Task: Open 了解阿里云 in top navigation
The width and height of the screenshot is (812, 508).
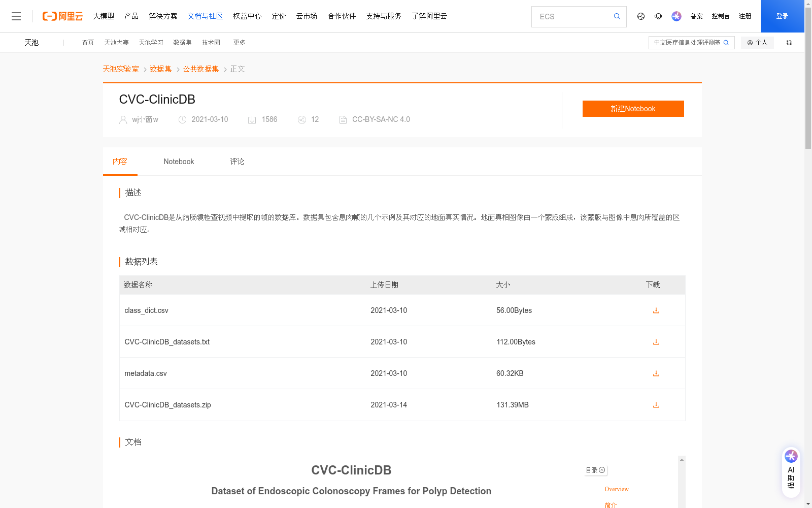Action: pos(429,16)
